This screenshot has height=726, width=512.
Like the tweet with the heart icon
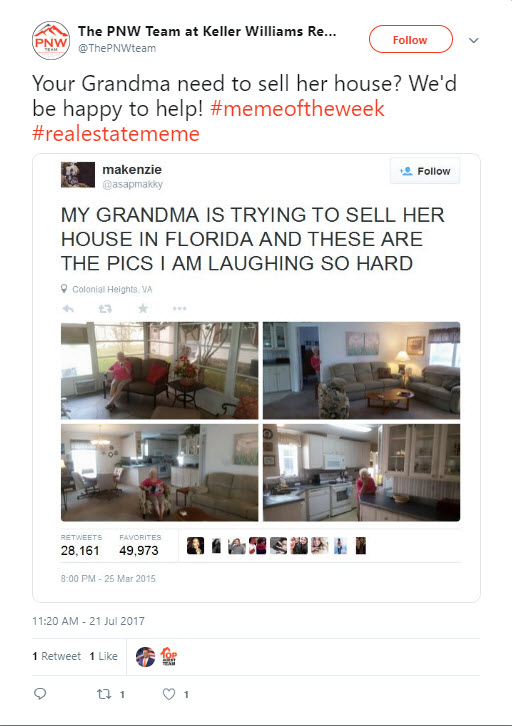tap(169, 694)
